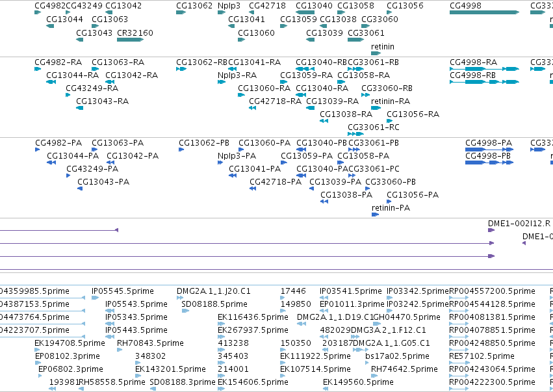Select transcript CG13038-RA
Screen dimensions: 553x392
[x=346, y=114]
